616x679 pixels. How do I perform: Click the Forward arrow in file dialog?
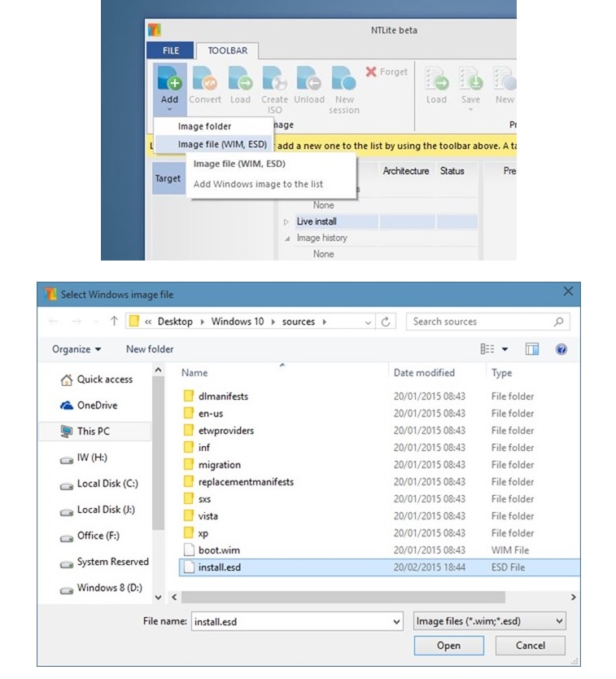coord(76,321)
